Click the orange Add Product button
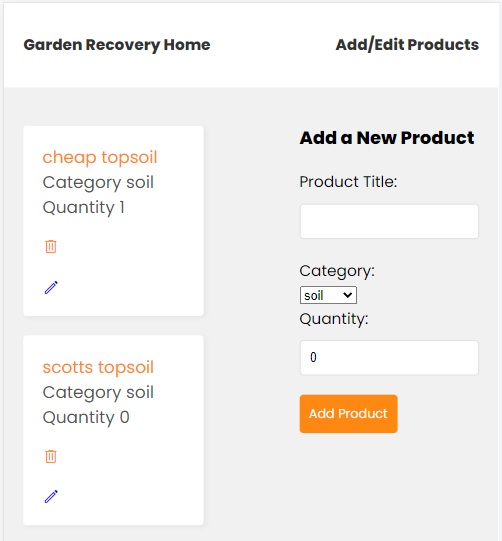Image resolution: width=502 pixels, height=541 pixels. 348,414
